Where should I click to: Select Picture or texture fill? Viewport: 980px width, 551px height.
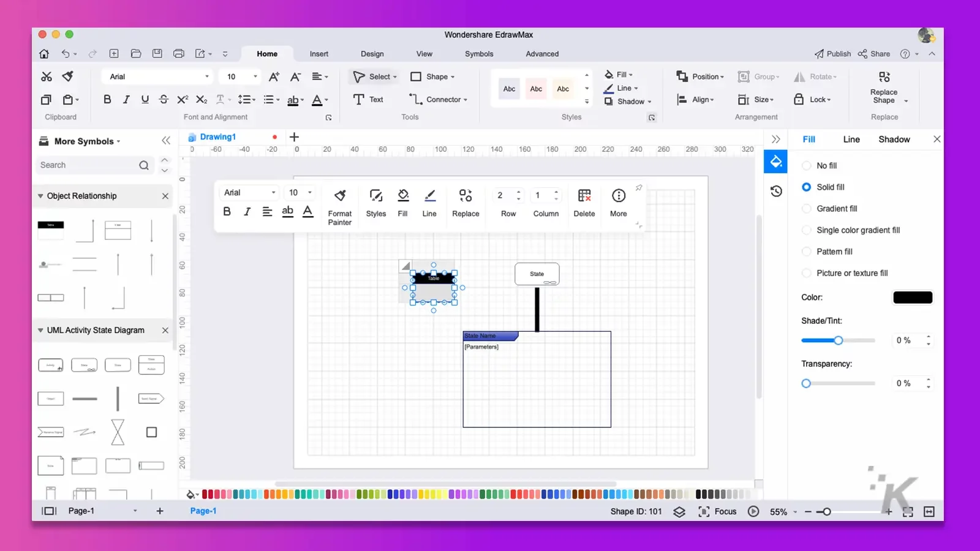coord(845,273)
